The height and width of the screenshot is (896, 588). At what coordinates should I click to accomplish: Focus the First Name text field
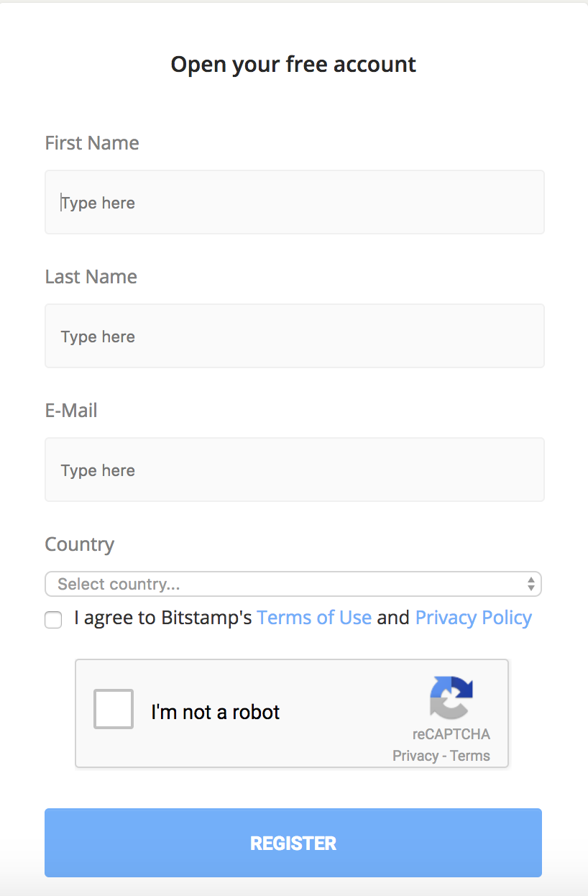[x=295, y=202]
